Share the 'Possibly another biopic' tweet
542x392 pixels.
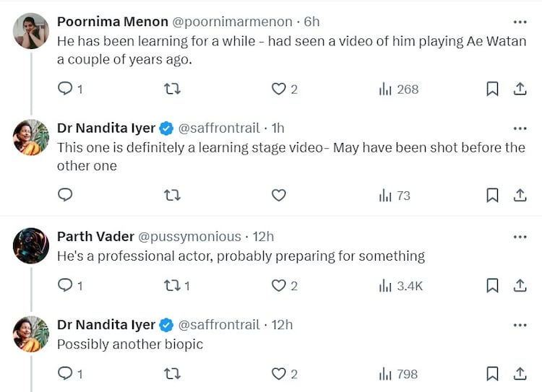pyautogui.click(x=520, y=374)
